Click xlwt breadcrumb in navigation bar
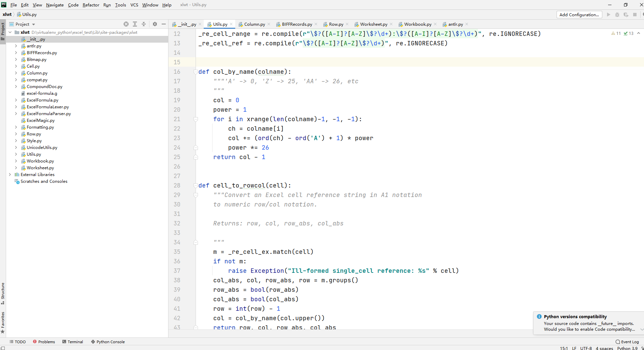The height and width of the screenshot is (350, 644). point(7,15)
